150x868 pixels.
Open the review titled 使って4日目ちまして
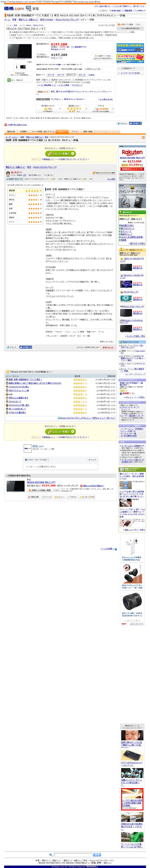[x=17, y=409]
